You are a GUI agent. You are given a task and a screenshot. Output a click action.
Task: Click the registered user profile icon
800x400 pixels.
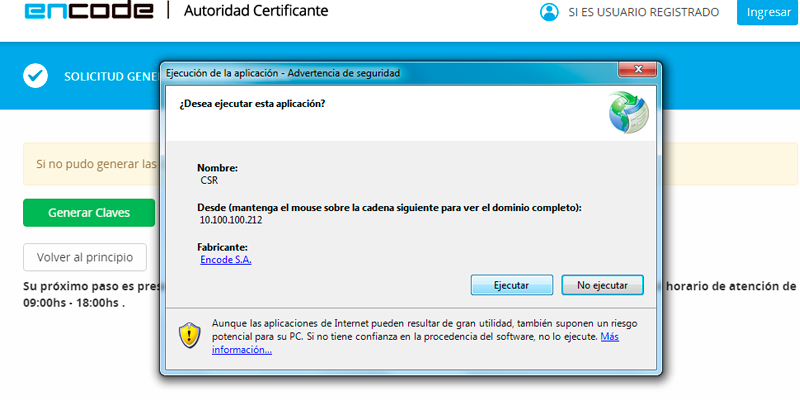pyautogui.click(x=548, y=12)
